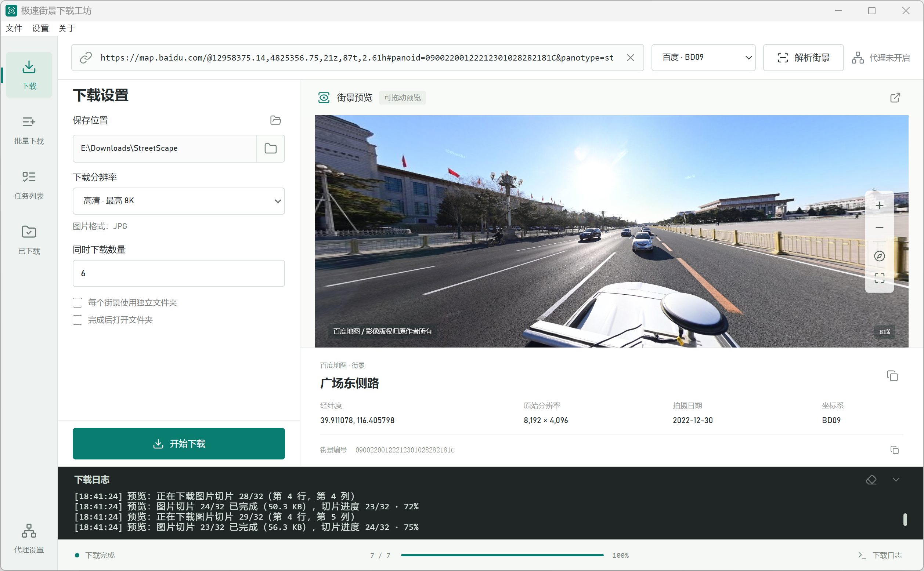Open the 任务列表 sidebar page
924x571 pixels.
29,185
